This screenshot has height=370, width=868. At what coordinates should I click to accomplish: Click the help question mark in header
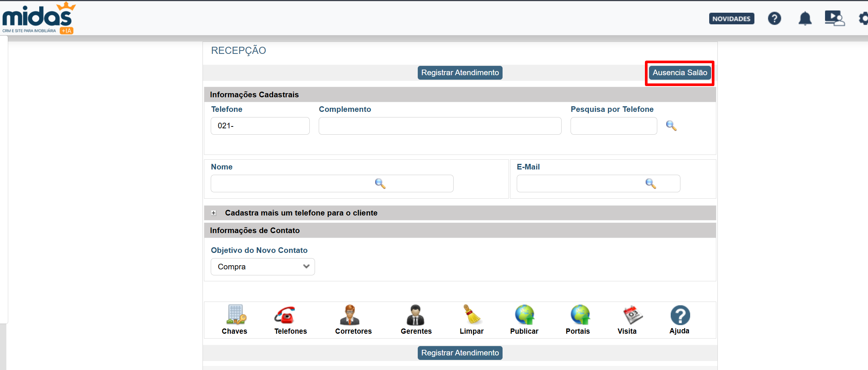tap(774, 18)
